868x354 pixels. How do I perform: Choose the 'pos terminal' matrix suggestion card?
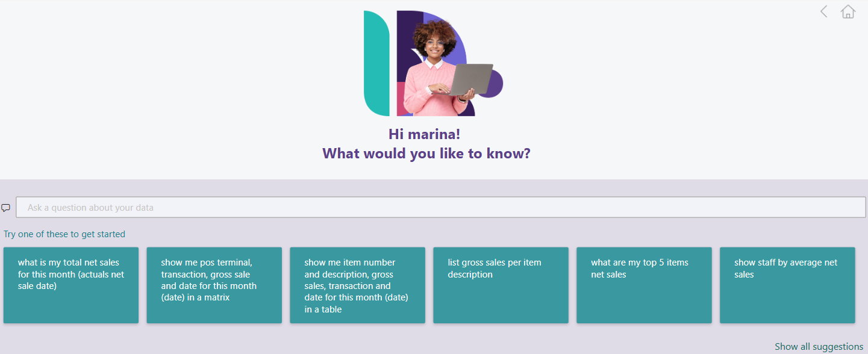pos(214,285)
